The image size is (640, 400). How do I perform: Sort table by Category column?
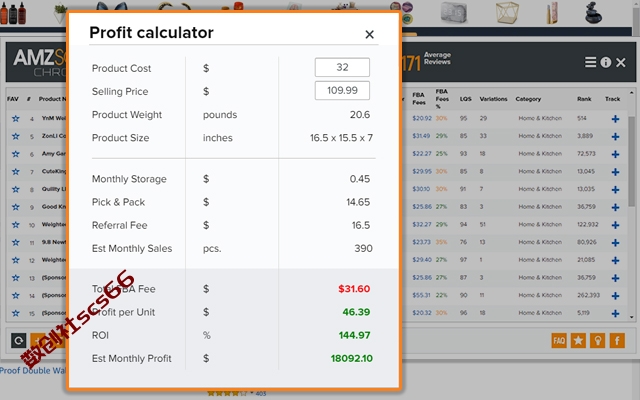528,99
